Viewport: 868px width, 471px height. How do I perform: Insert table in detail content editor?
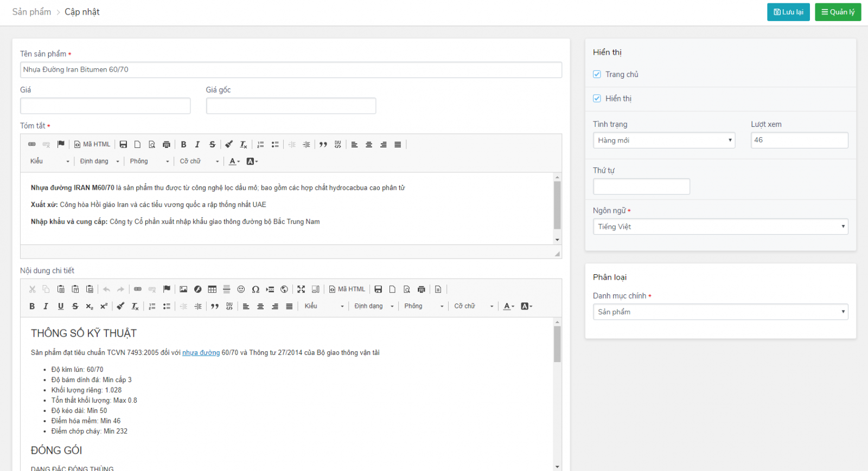(212, 289)
